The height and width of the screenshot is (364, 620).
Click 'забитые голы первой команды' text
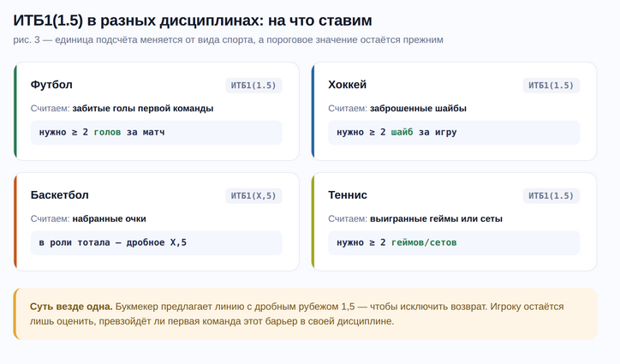point(142,109)
